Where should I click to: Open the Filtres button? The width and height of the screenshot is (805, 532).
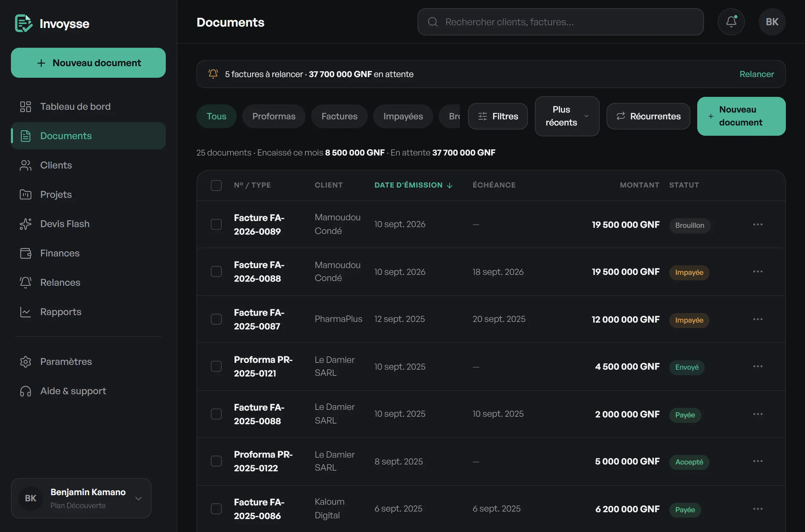(498, 116)
